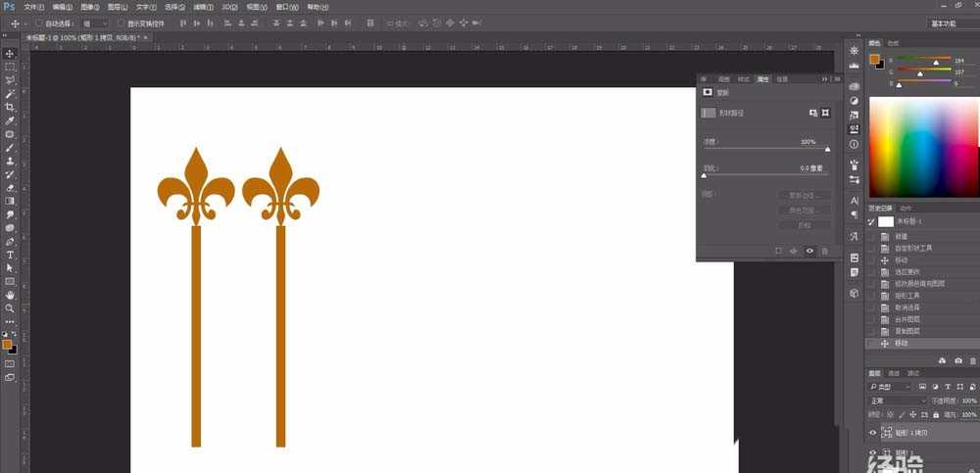Hide the 矩形 1 拷贝 layer
Image resolution: width=980 pixels, height=473 pixels.
tap(873, 432)
